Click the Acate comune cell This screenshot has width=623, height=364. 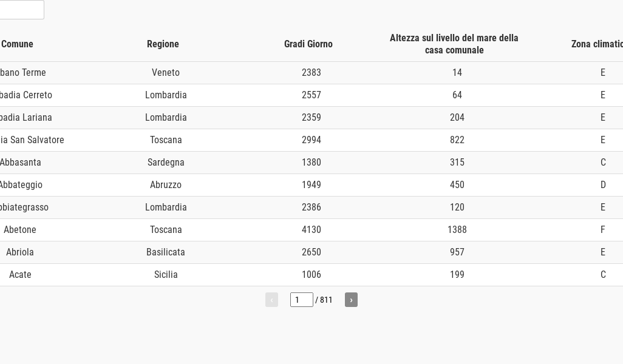coord(20,274)
